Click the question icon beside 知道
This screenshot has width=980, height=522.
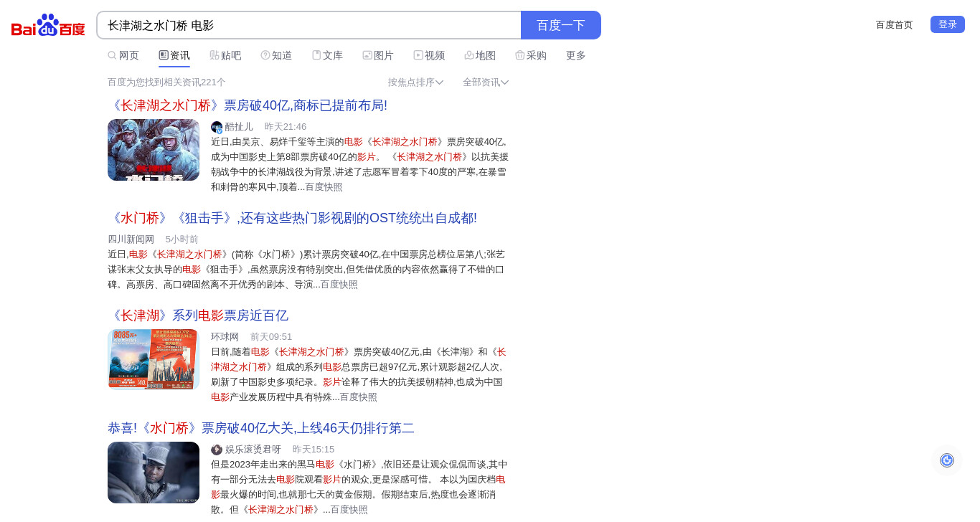click(x=265, y=55)
